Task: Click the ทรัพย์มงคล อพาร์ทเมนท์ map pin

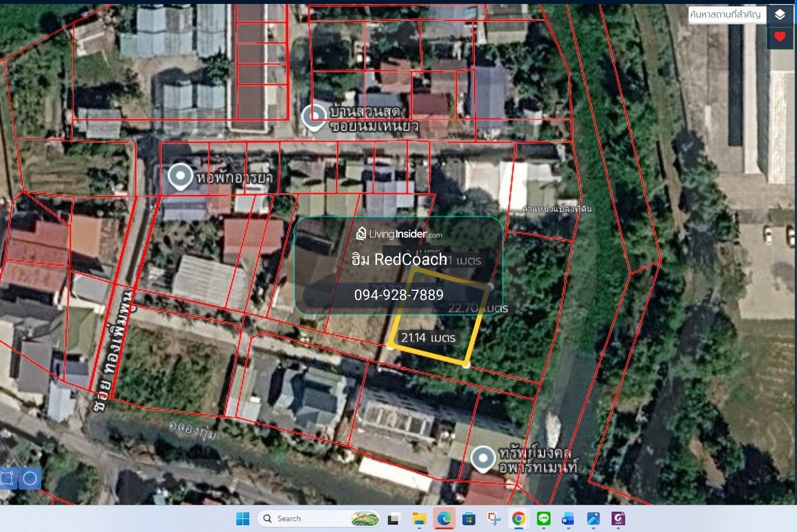Action: click(x=483, y=460)
